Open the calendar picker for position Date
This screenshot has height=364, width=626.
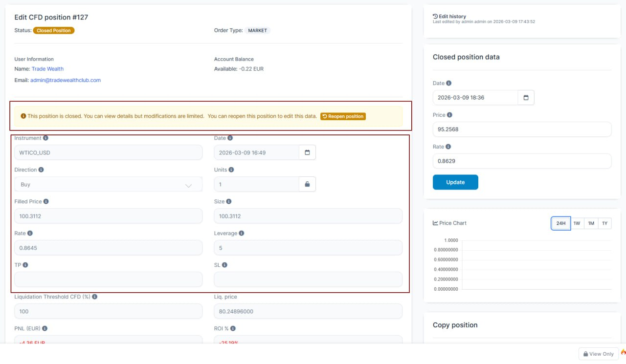(x=307, y=152)
